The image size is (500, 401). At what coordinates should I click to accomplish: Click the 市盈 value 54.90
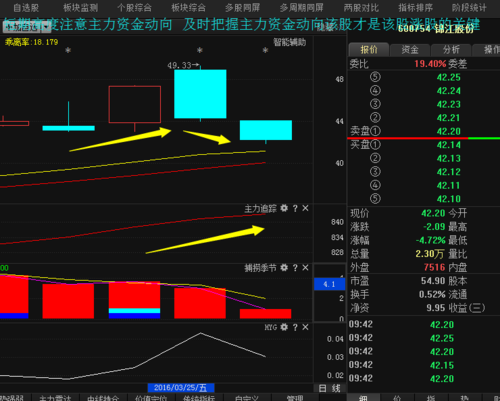click(x=433, y=281)
